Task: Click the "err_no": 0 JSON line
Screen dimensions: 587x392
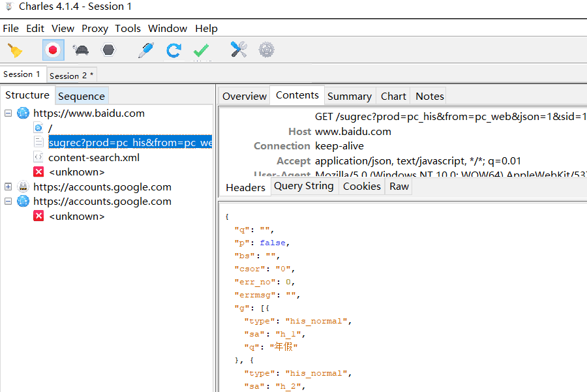Action: coord(265,282)
